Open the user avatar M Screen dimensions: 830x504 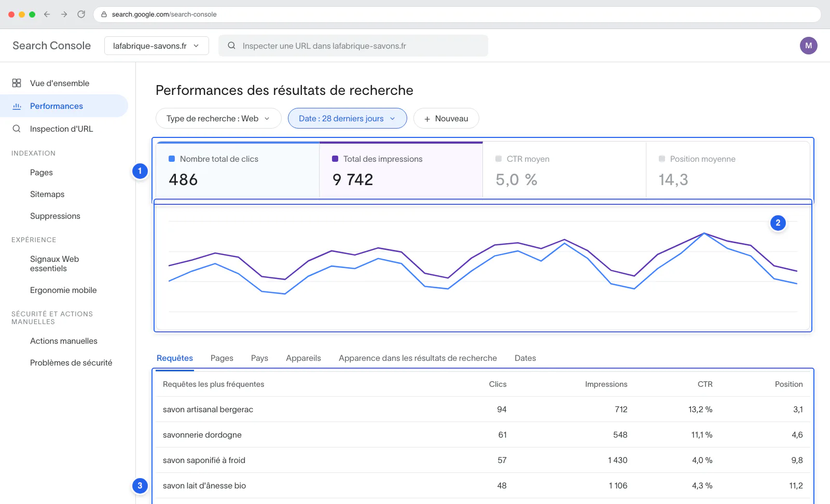(x=808, y=46)
